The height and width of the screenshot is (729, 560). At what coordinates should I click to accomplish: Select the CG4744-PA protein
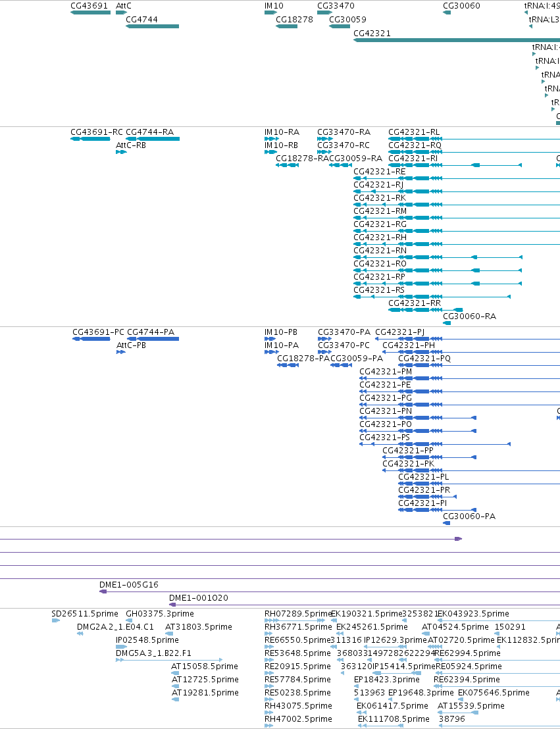click(151, 332)
